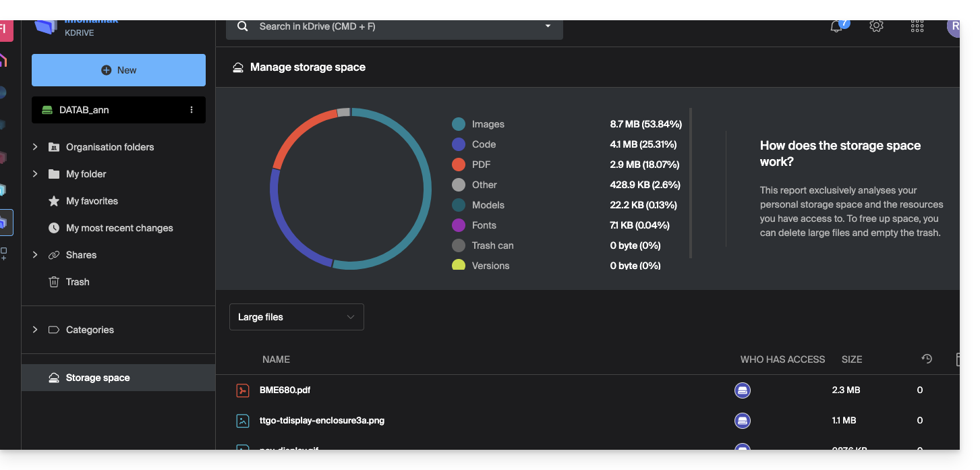This screenshot has width=980, height=470.
Task: Click the New button
Action: 119,70
